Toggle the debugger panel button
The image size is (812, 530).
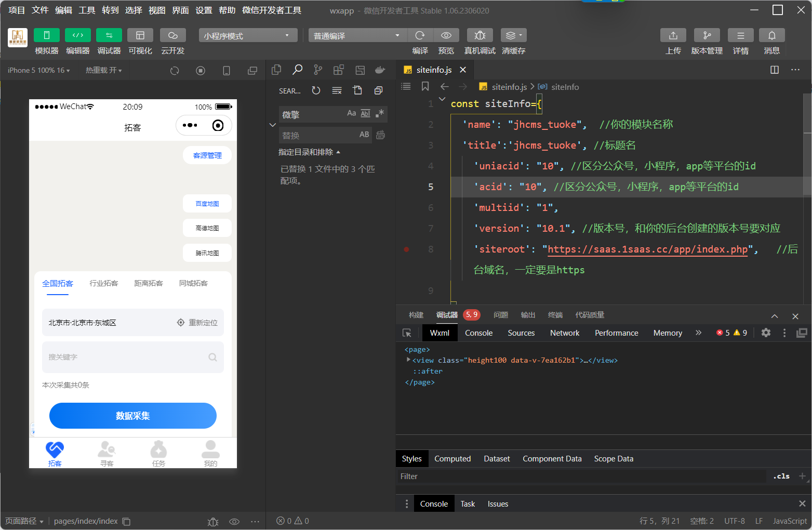[x=109, y=35]
